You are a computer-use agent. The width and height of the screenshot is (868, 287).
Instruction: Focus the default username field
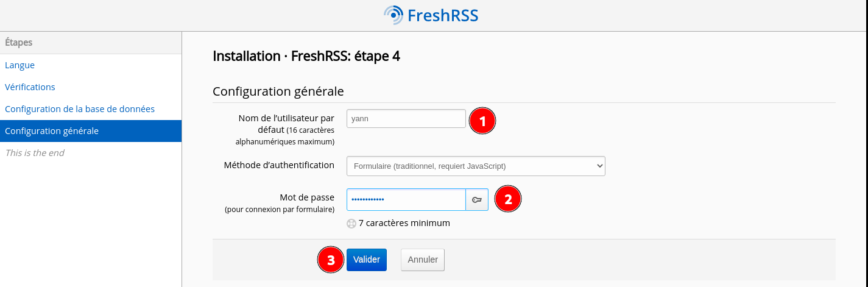[406, 119]
